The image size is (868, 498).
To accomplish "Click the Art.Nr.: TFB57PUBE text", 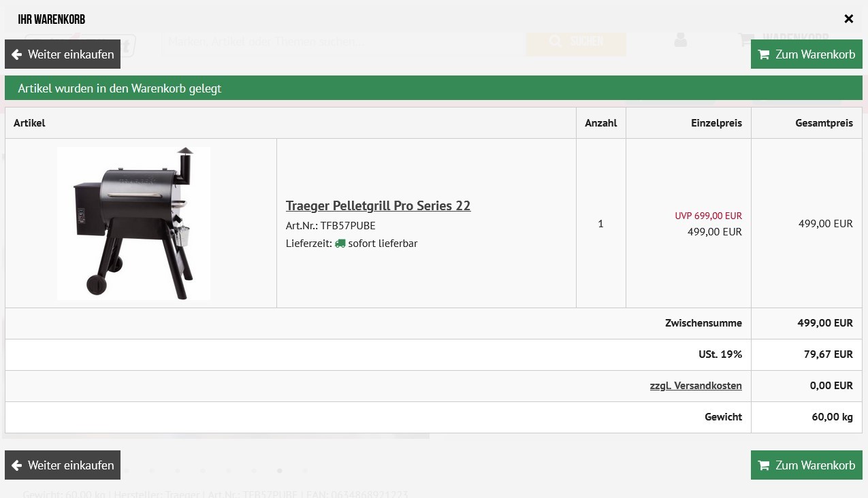I will tap(331, 226).
